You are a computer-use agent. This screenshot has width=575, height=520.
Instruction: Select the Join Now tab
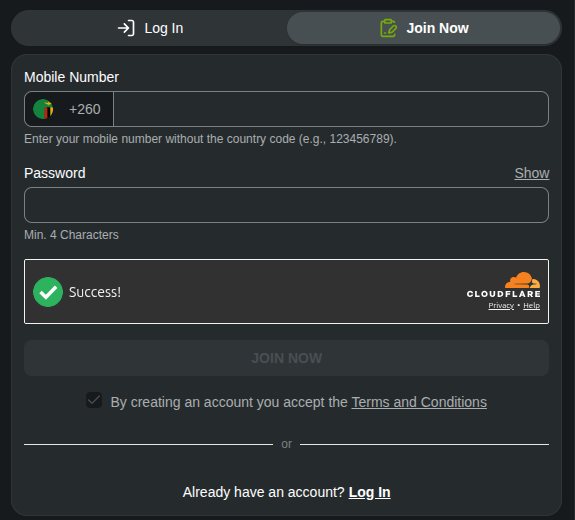[x=424, y=28]
